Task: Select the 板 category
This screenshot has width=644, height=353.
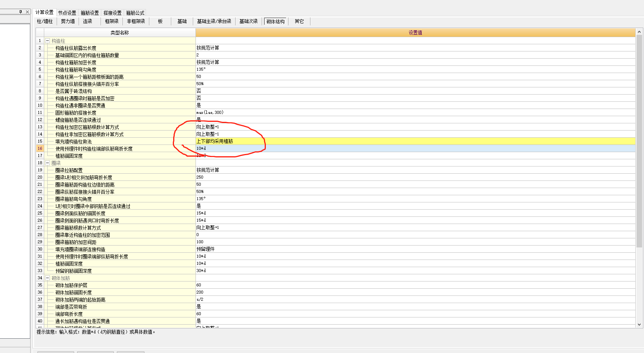Action: [160, 22]
